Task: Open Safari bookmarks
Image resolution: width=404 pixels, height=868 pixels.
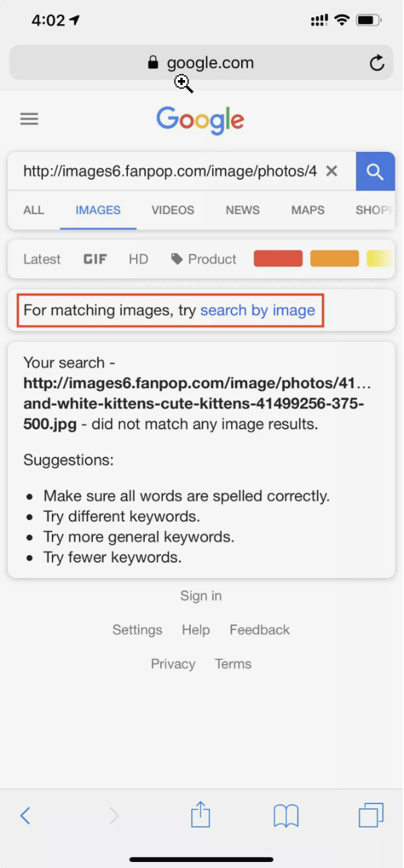Action: tap(286, 816)
